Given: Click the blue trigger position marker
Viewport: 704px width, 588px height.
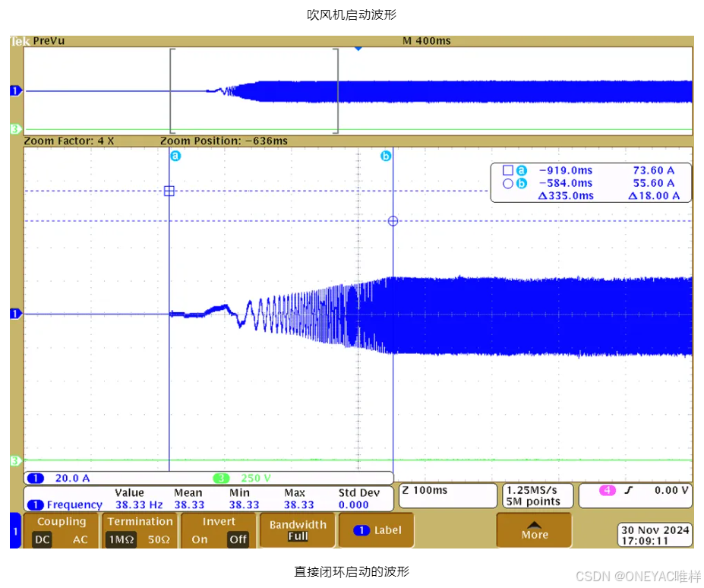Looking at the screenshot, I should click(358, 49).
